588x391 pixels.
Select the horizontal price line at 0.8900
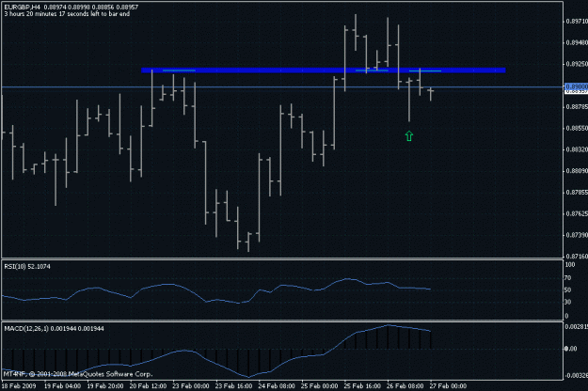point(282,86)
